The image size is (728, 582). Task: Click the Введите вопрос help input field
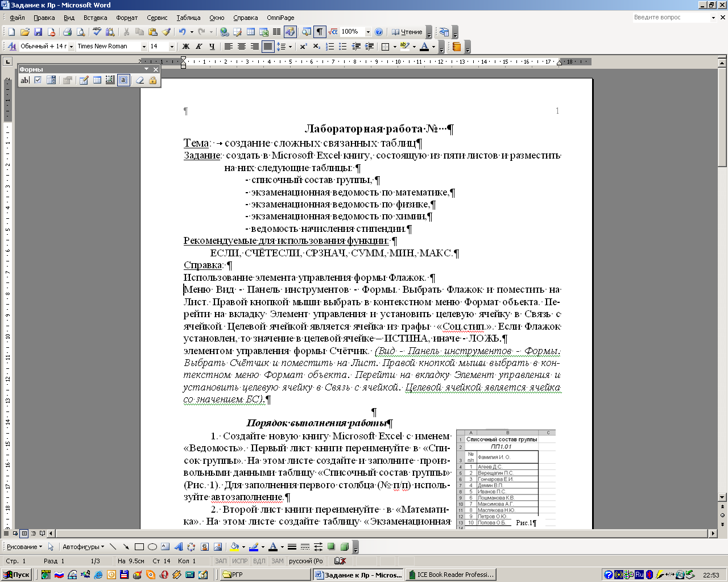[x=671, y=18]
